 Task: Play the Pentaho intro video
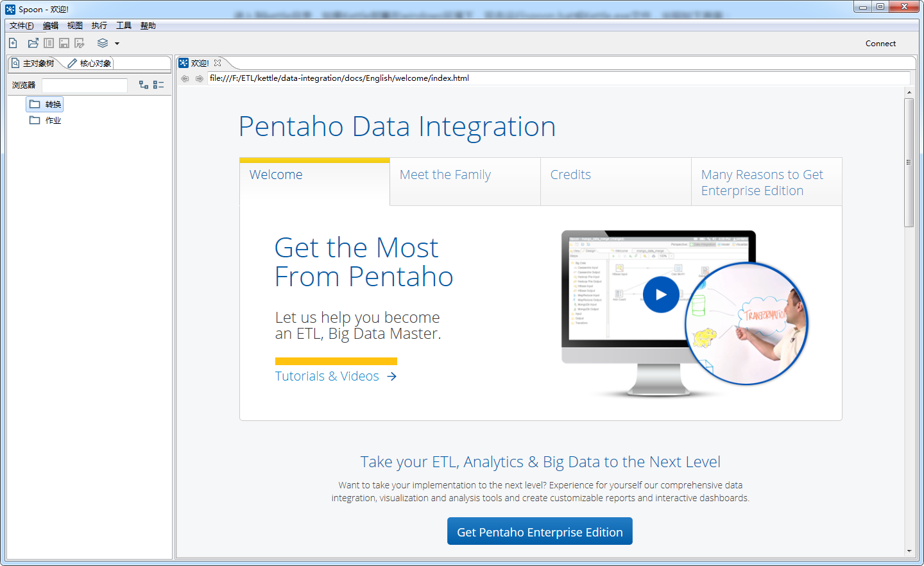[x=660, y=295]
